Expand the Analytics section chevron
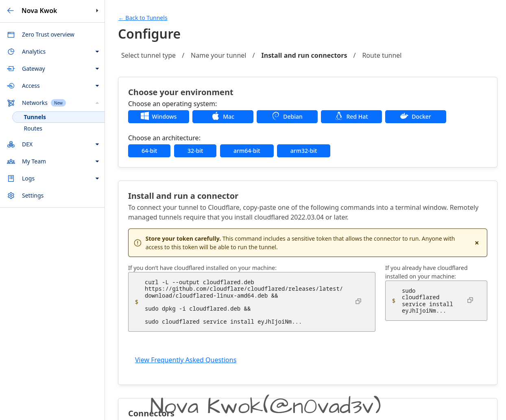Screen dimensions: 506x420 [97, 52]
